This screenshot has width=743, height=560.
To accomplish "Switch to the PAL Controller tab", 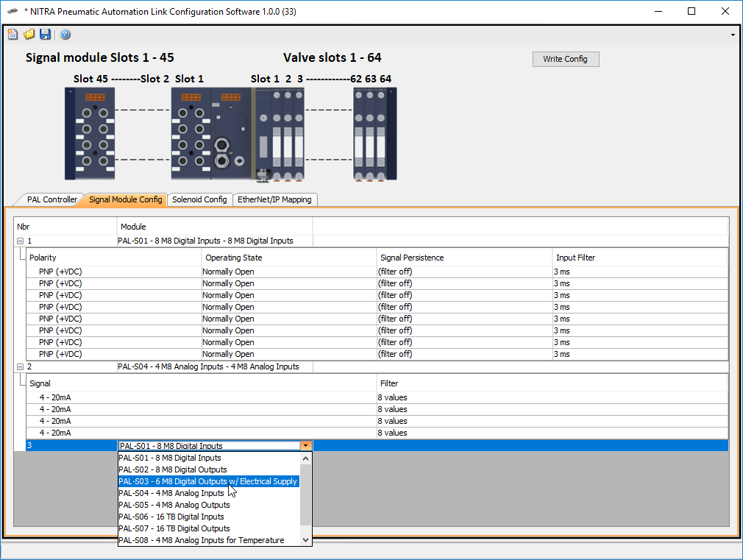I will click(51, 199).
